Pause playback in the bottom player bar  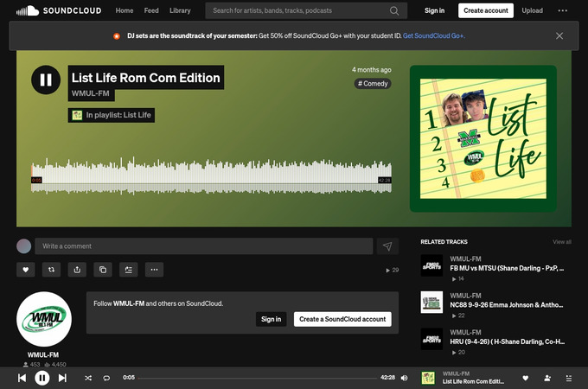tap(42, 378)
